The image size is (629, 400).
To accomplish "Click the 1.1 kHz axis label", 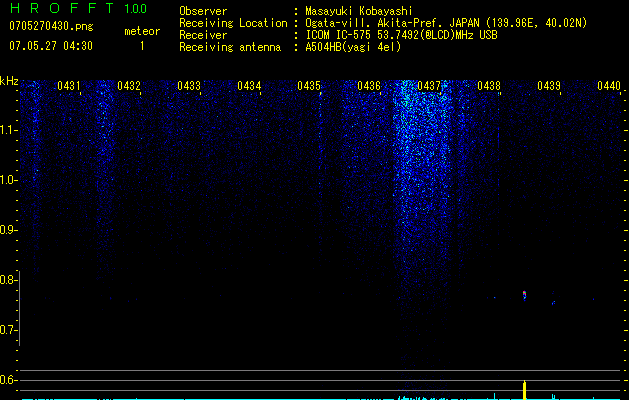I will [9, 130].
